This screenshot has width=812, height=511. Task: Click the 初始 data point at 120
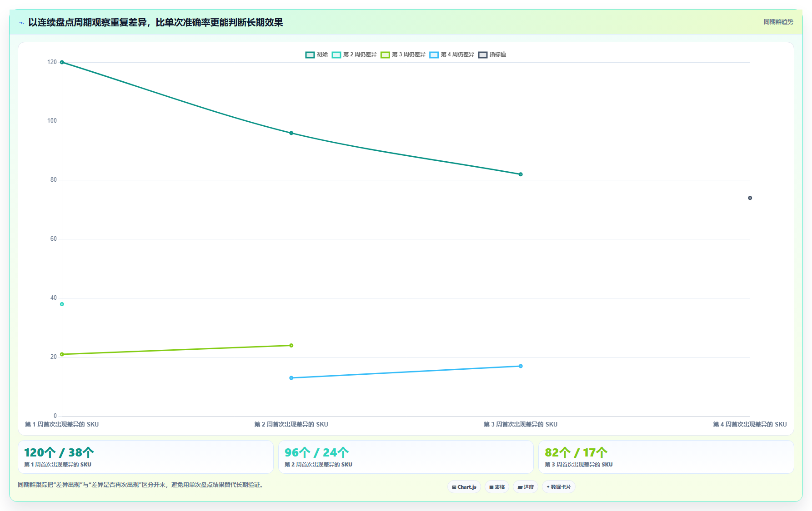tap(62, 62)
